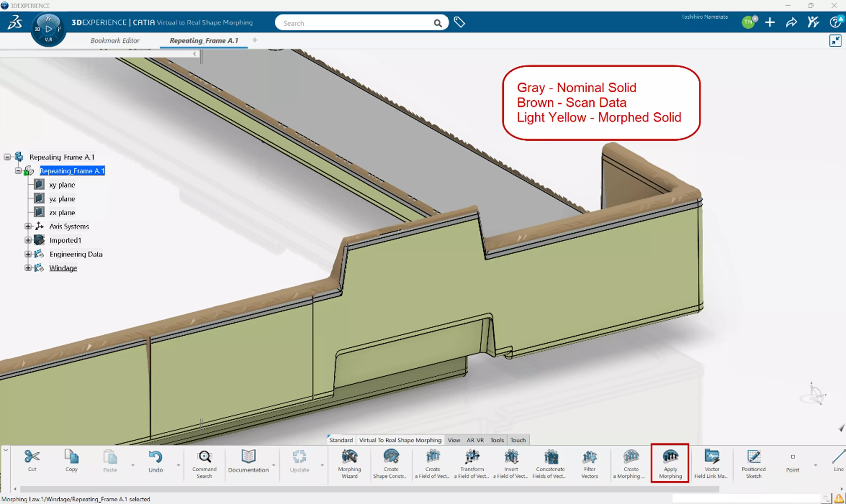
Task: Open the View toolbar tab
Action: point(453,440)
